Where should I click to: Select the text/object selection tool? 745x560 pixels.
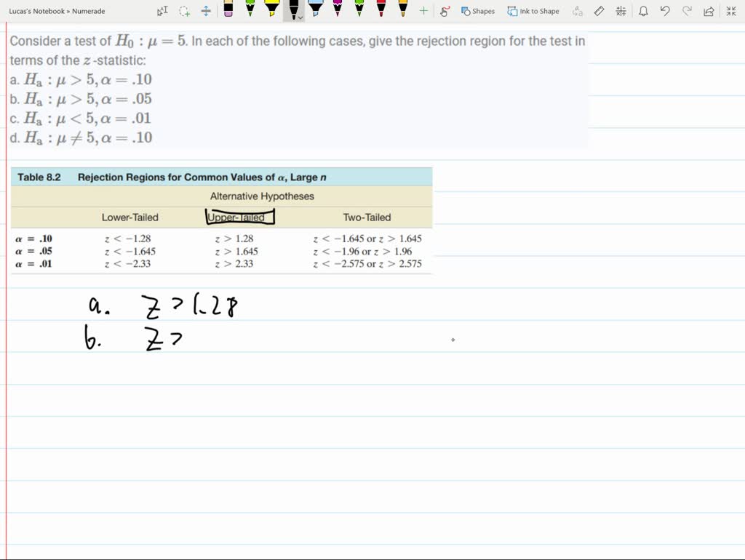click(162, 11)
